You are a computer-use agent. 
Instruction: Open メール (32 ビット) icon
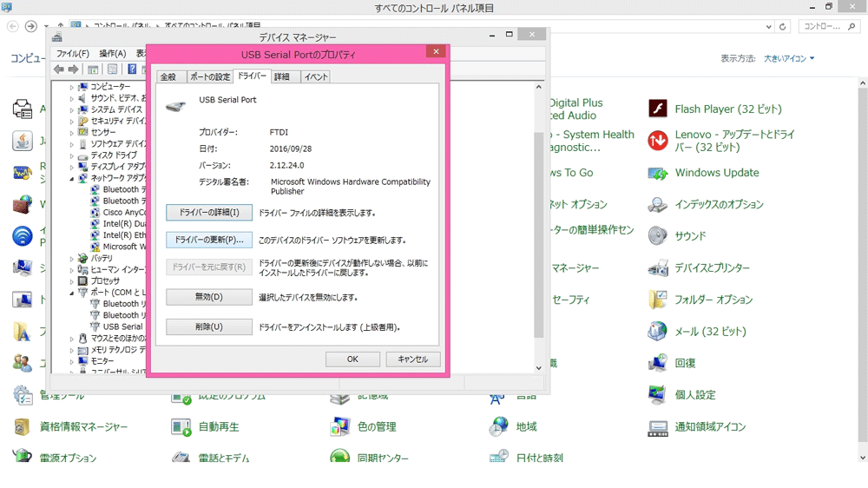658,331
